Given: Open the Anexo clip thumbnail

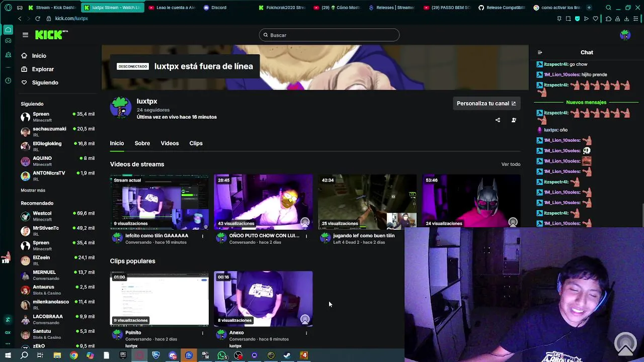Looking at the screenshot, I should coord(263,299).
